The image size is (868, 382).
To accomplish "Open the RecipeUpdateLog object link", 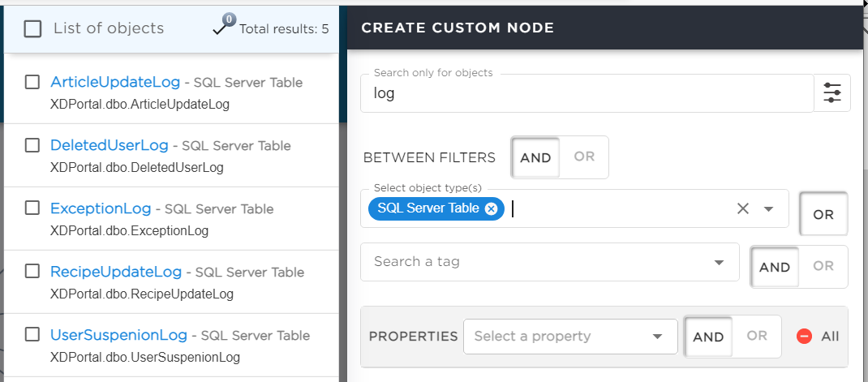I will tap(116, 271).
